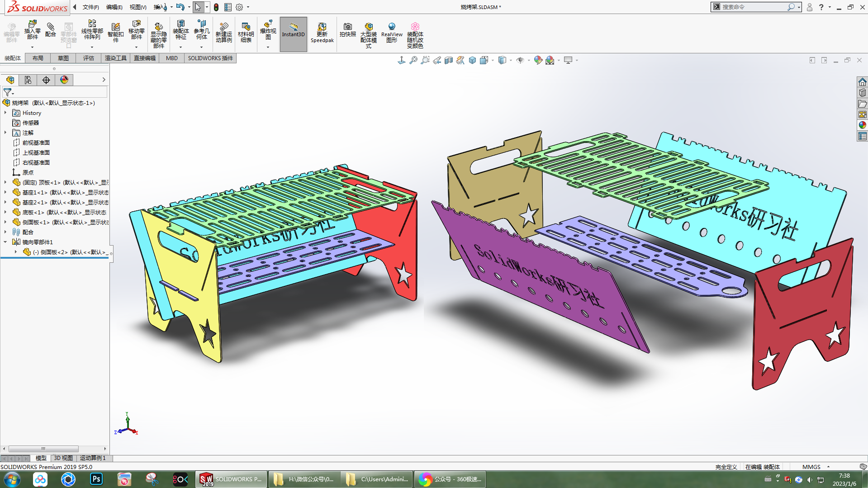Click the Apply Scene icon

(x=550, y=60)
